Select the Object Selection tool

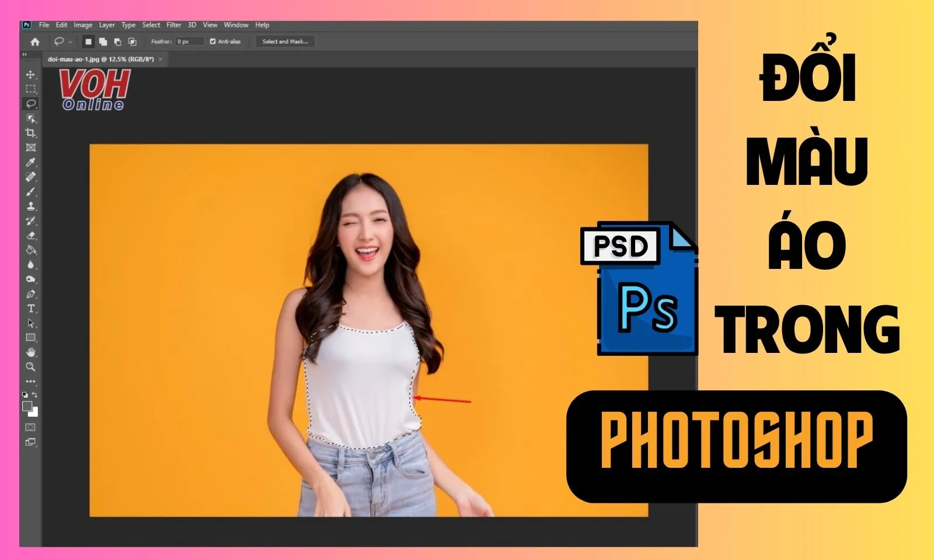pos(30,118)
